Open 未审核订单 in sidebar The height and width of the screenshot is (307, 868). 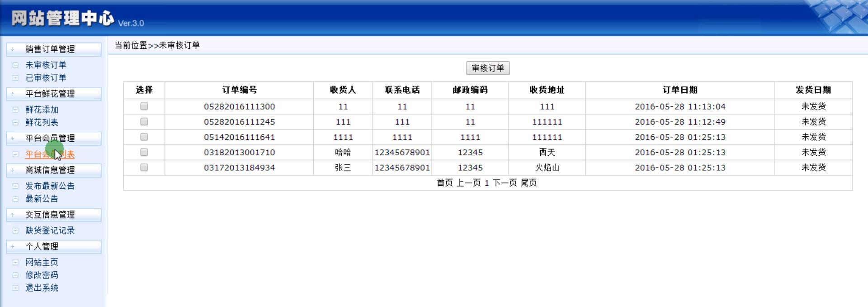click(x=46, y=65)
